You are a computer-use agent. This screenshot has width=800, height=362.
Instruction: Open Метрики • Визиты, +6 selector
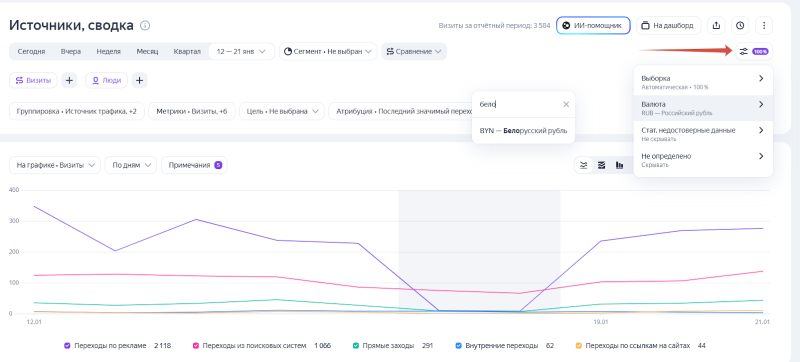(x=192, y=111)
